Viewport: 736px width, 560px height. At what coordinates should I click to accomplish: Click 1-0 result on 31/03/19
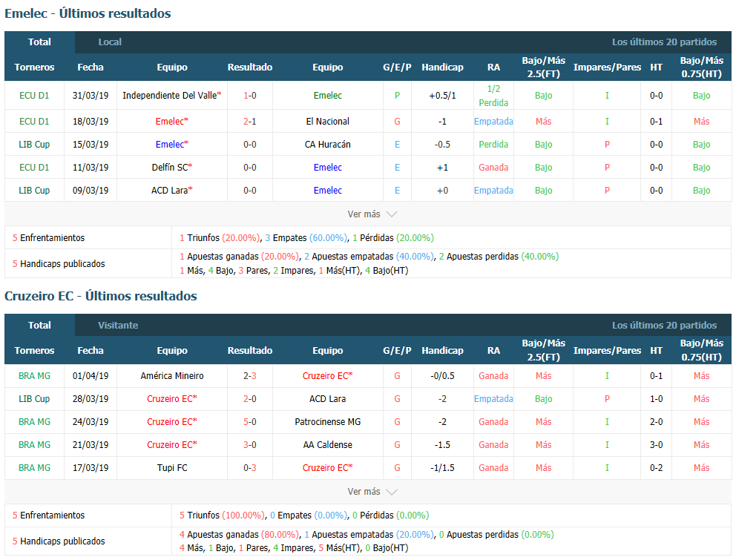pos(250,95)
